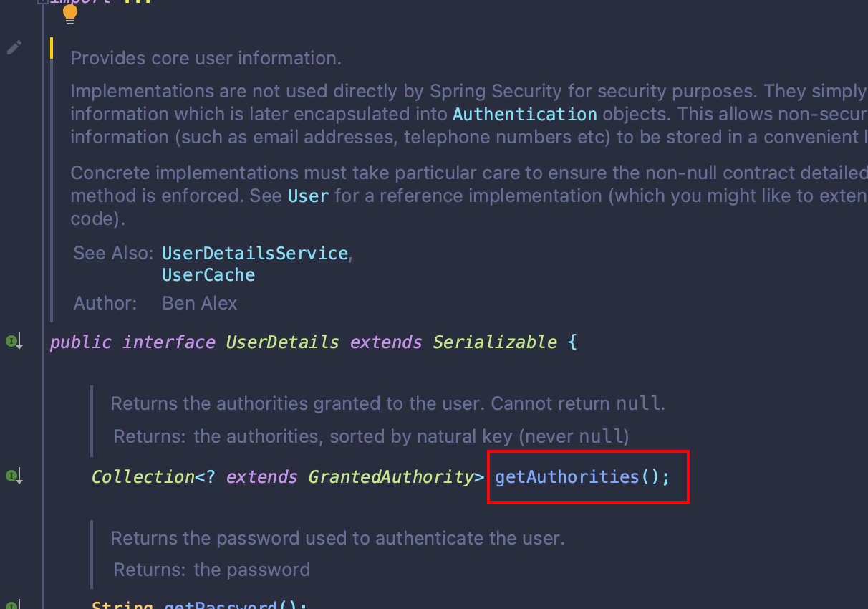Open the UserCache see-also link
Image resolution: width=868 pixels, height=609 pixels.
click(208, 274)
